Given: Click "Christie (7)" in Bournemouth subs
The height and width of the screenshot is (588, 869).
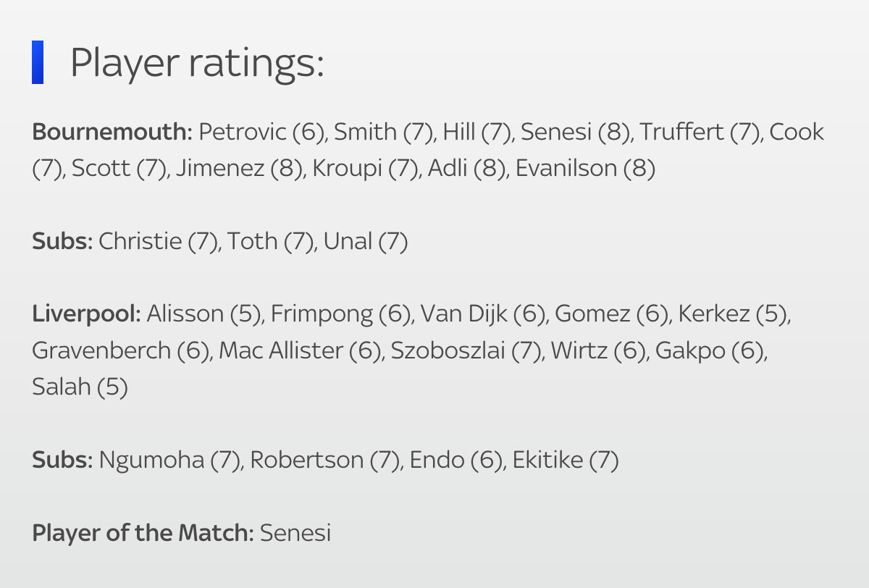Looking at the screenshot, I should tap(159, 241).
